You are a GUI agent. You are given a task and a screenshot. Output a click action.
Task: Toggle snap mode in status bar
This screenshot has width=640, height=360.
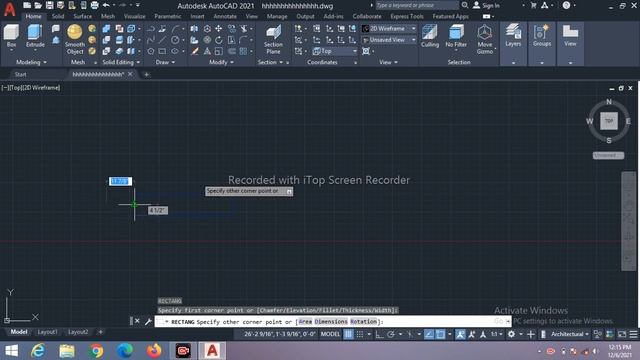[x=360, y=334]
